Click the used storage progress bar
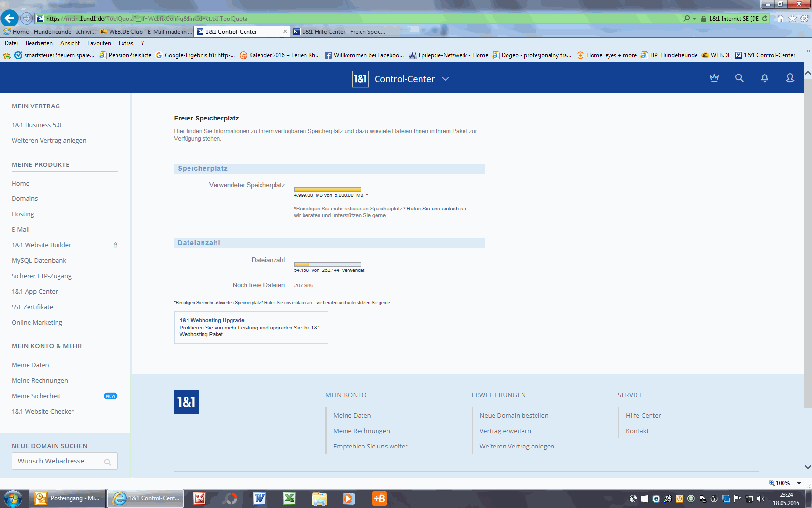The width and height of the screenshot is (812, 508). coord(327,189)
